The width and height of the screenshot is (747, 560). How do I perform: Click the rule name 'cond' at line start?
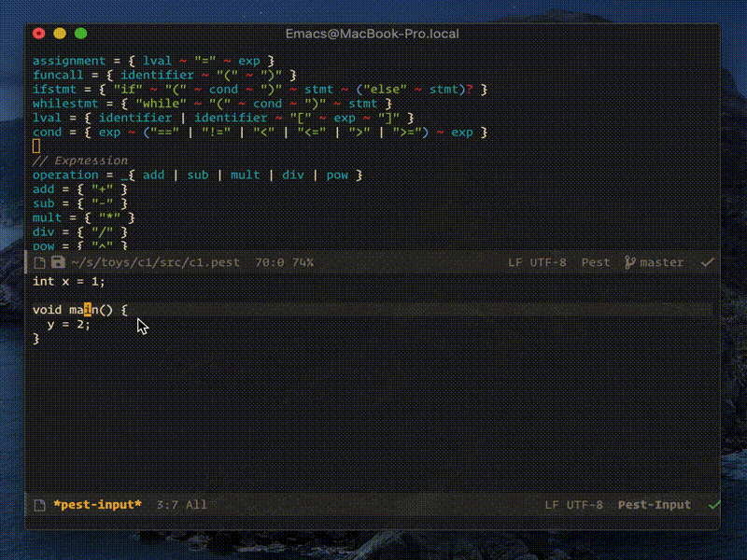(47, 133)
